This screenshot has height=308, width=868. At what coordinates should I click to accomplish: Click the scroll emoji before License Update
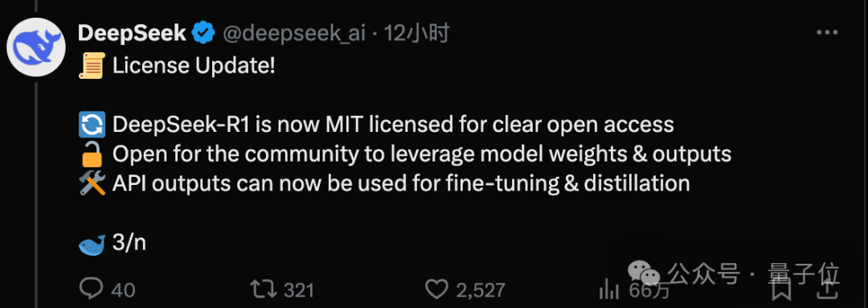click(x=92, y=67)
